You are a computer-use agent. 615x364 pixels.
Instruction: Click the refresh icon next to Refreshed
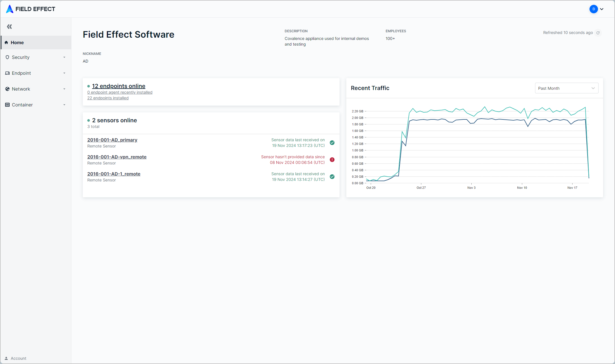click(x=598, y=33)
